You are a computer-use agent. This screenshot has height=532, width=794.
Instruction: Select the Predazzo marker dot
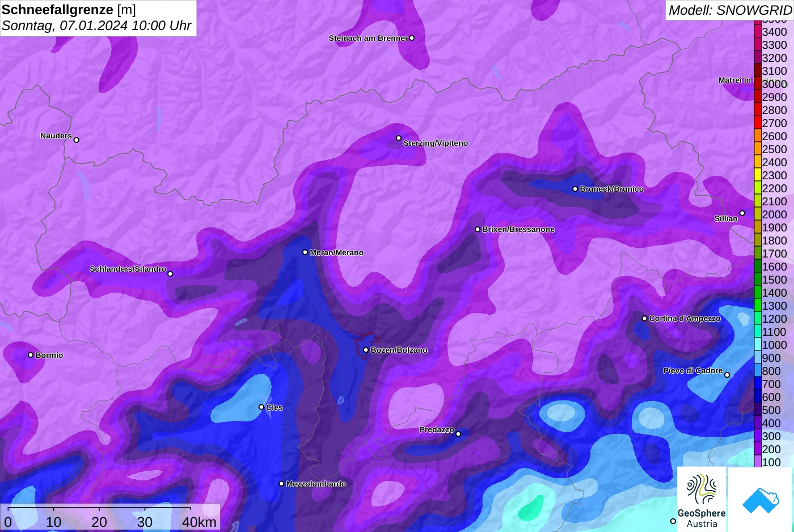458,434
